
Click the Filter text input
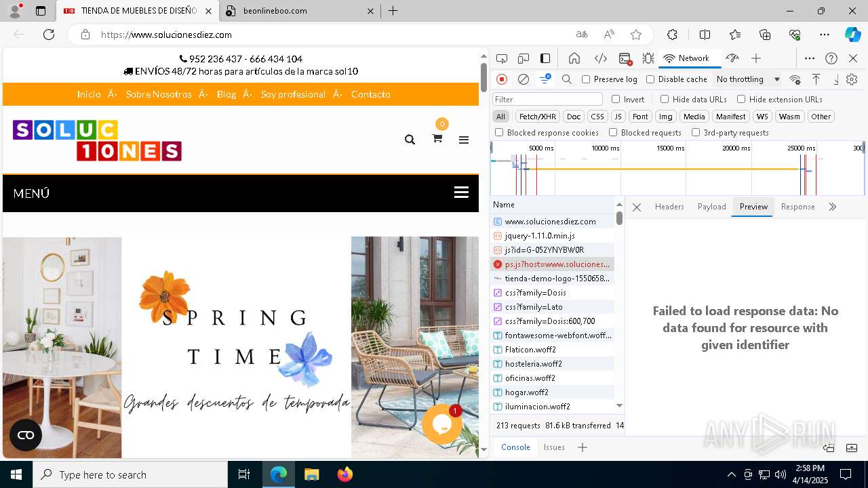click(x=547, y=99)
